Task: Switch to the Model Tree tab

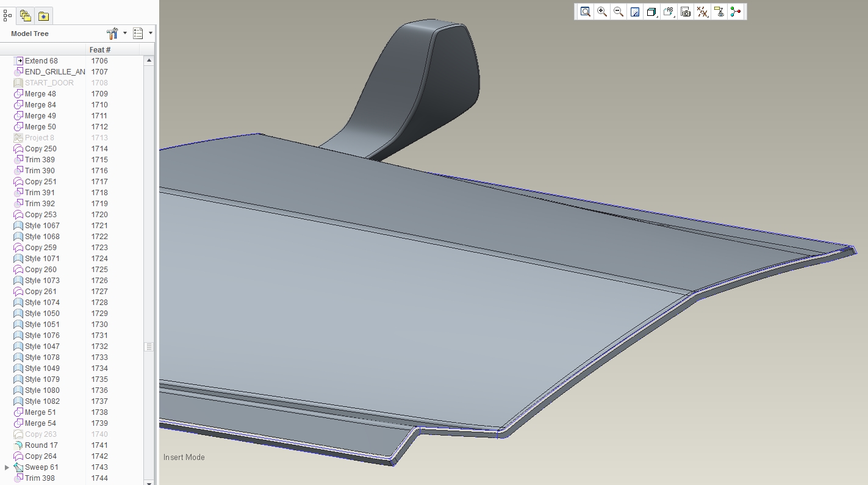Action: point(8,16)
